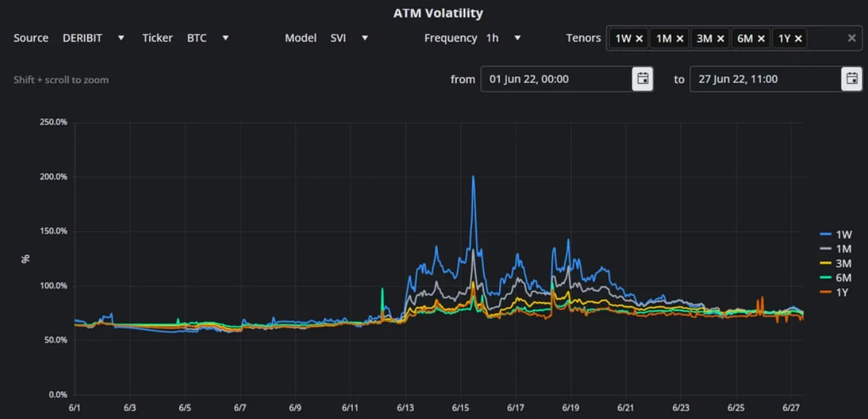The height and width of the screenshot is (419, 868).
Task: Click the 6/27 x-axis date label
Action: (x=792, y=409)
